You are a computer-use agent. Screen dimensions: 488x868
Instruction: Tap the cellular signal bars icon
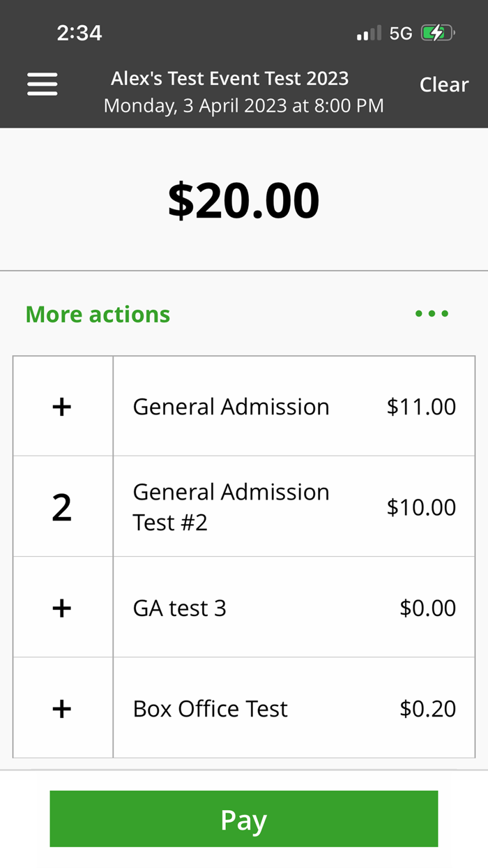point(369,33)
